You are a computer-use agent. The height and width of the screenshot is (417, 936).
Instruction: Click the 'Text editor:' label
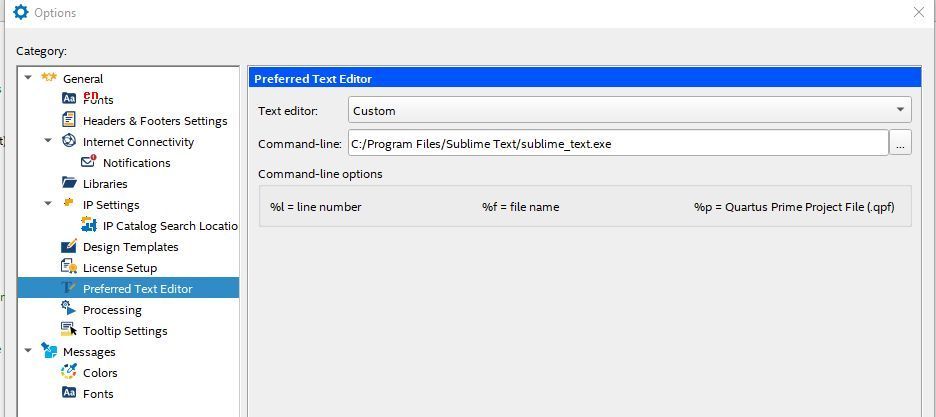(288, 111)
